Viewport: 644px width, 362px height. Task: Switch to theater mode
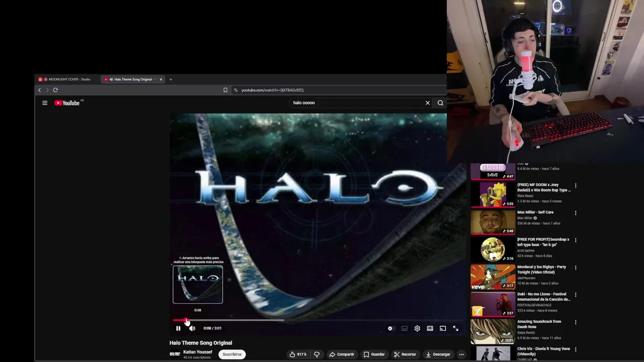pyautogui.click(x=430, y=328)
